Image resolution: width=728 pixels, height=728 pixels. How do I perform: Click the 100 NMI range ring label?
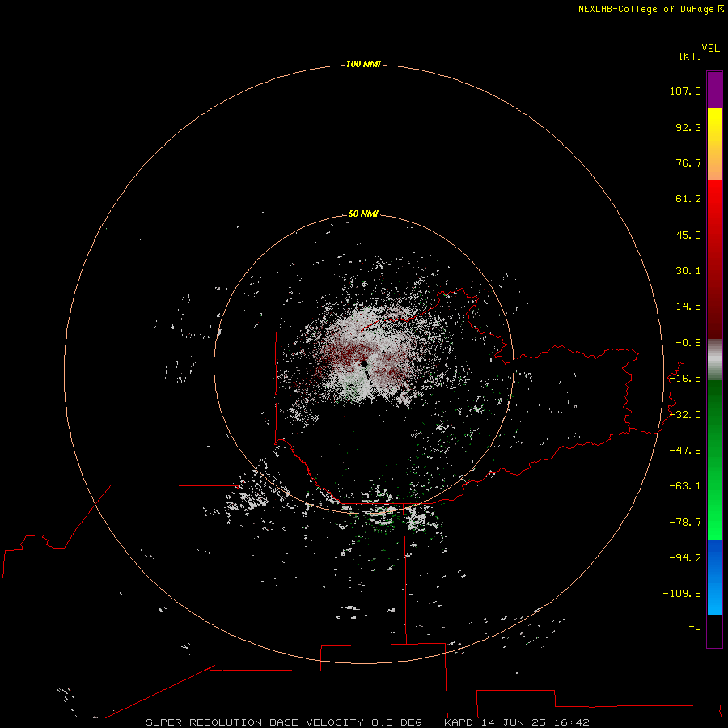pyautogui.click(x=363, y=64)
